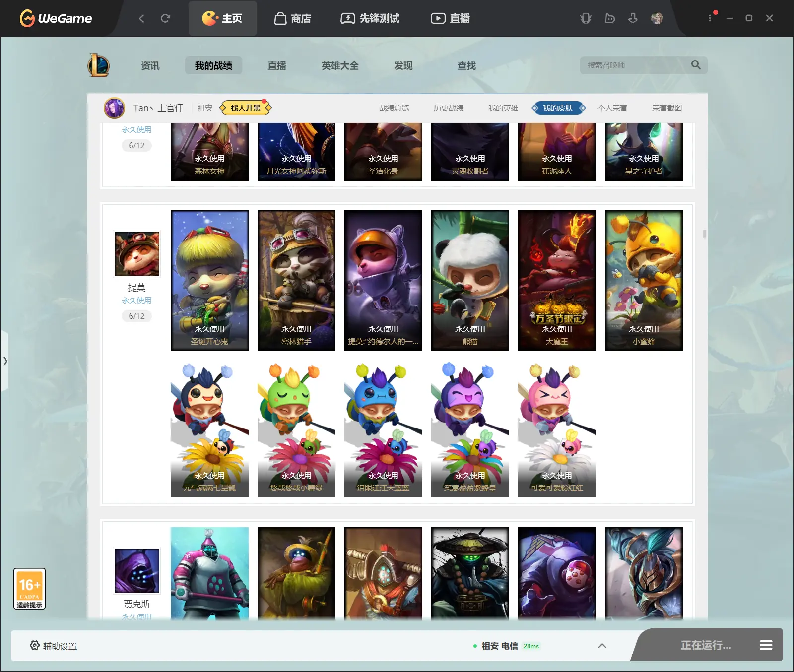Open the 圣诞开心鬼 skin card
The image size is (794, 672).
pyautogui.click(x=209, y=281)
